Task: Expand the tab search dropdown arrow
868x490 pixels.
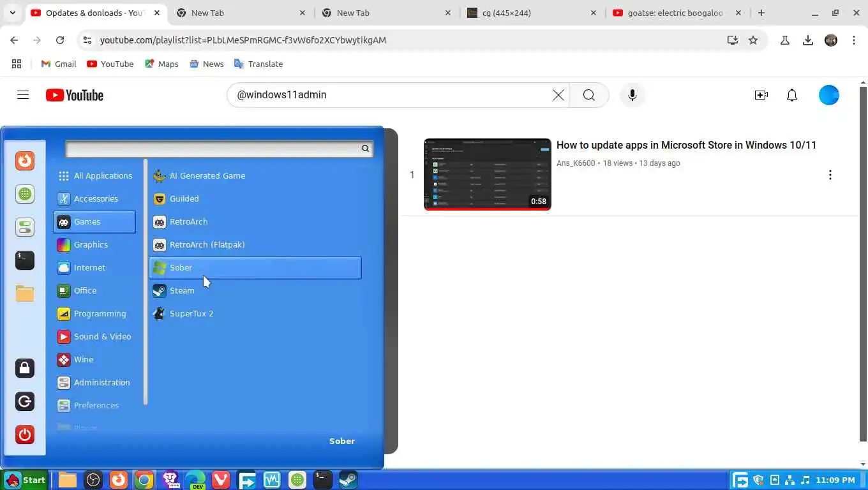Action: click(12, 13)
